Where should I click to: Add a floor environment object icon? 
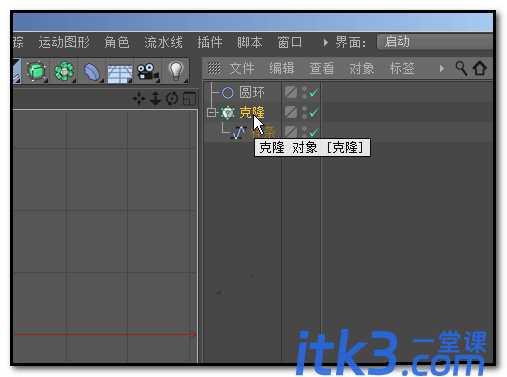[x=120, y=73]
